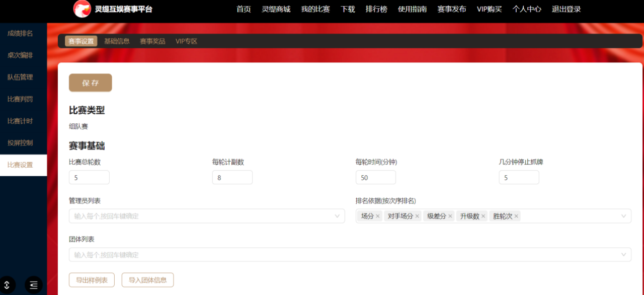The image size is (644, 295).
Task: Focus the 每轮计副数 input field
Action: tap(232, 178)
